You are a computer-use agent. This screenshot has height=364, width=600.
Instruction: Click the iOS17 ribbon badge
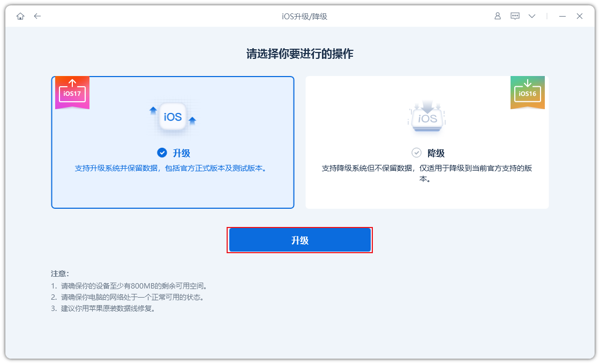(72, 92)
